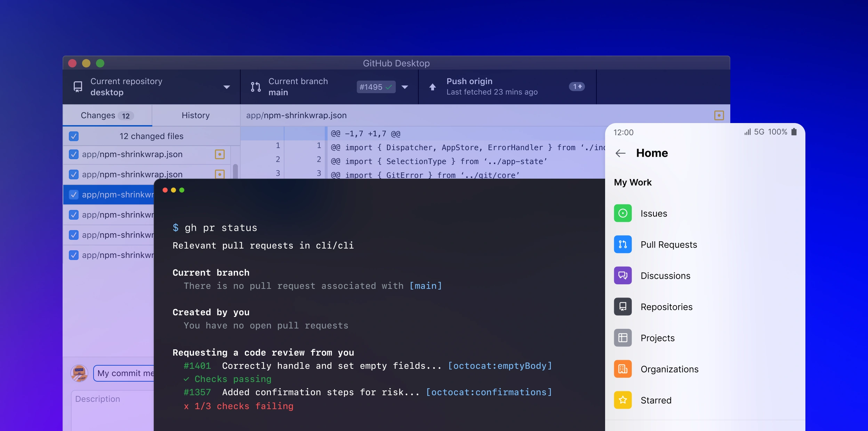Image resolution: width=868 pixels, height=431 pixels.
Task: Click the branch icon next to Current branch
Action: click(256, 87)
